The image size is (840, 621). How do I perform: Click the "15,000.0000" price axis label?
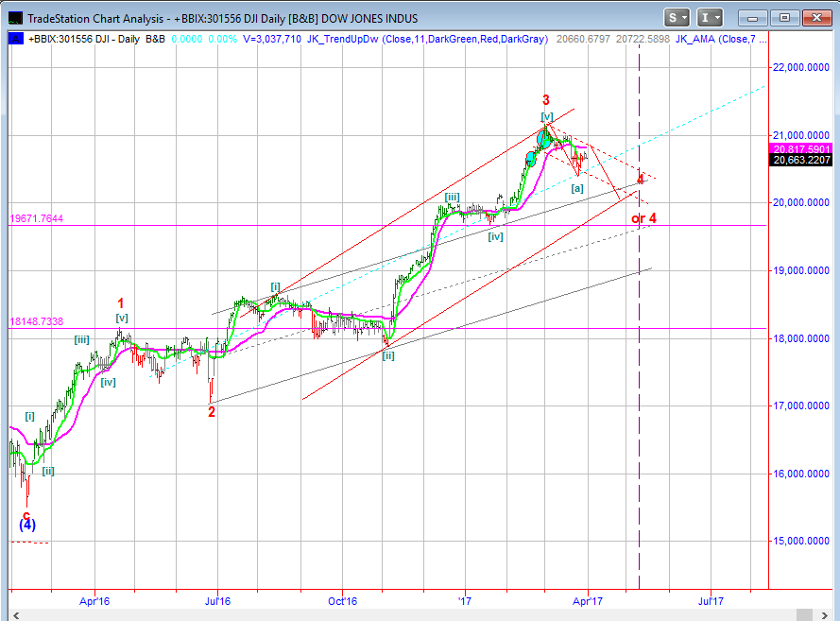pyautogui.click(x=801, y=542)
